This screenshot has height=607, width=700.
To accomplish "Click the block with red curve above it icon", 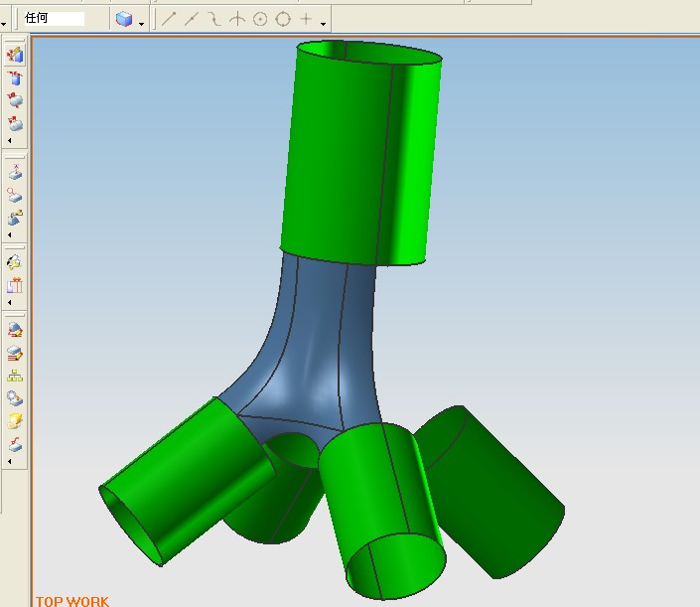I will click(15, 443).
